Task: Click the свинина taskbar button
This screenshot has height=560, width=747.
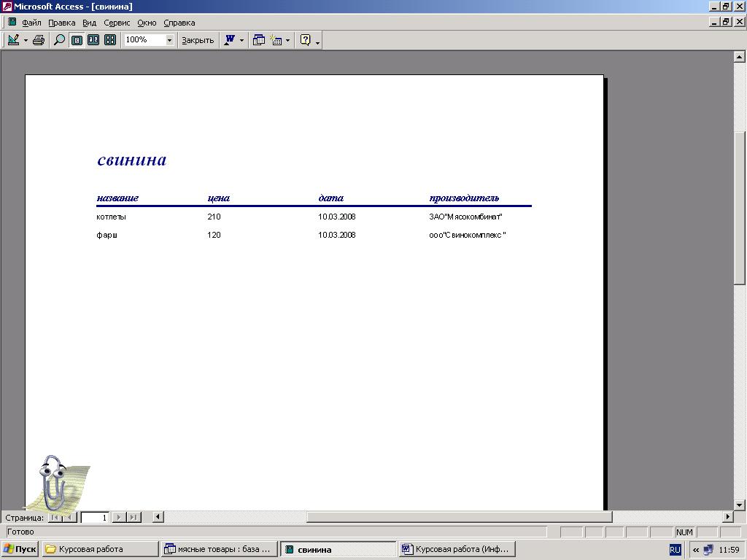Action: coord(338,549)
